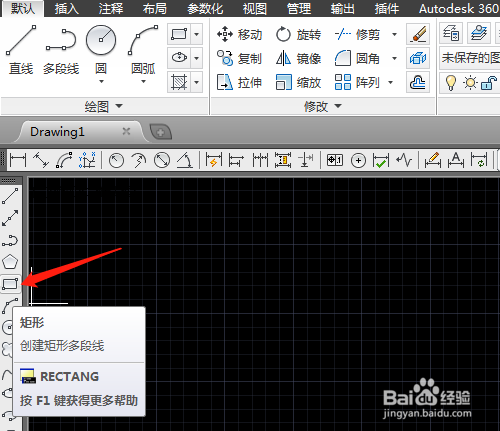Switch to the 管理 ribbon tab
Screen dimensions: 500x431
point(299,8)
